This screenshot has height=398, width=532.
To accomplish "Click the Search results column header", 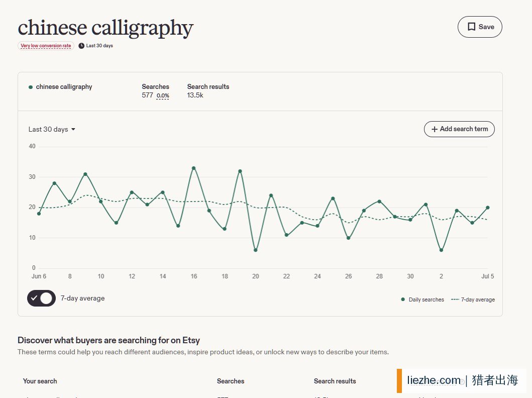I will 335,381.
